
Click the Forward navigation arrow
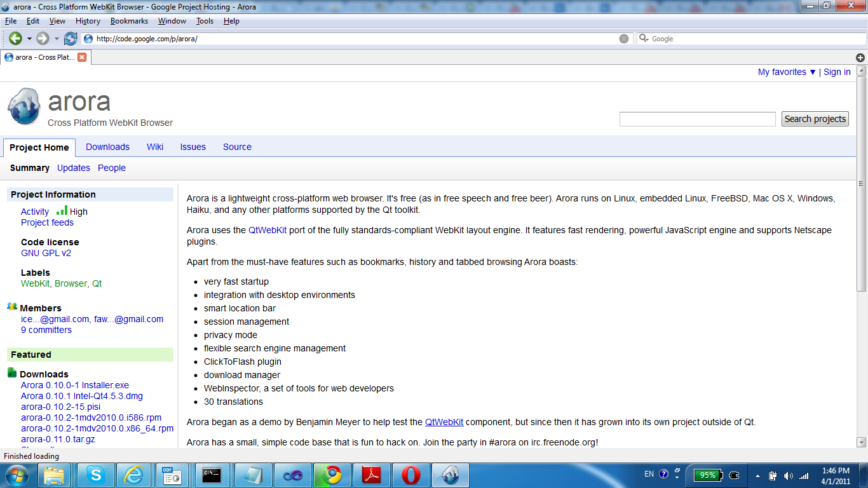43,39
